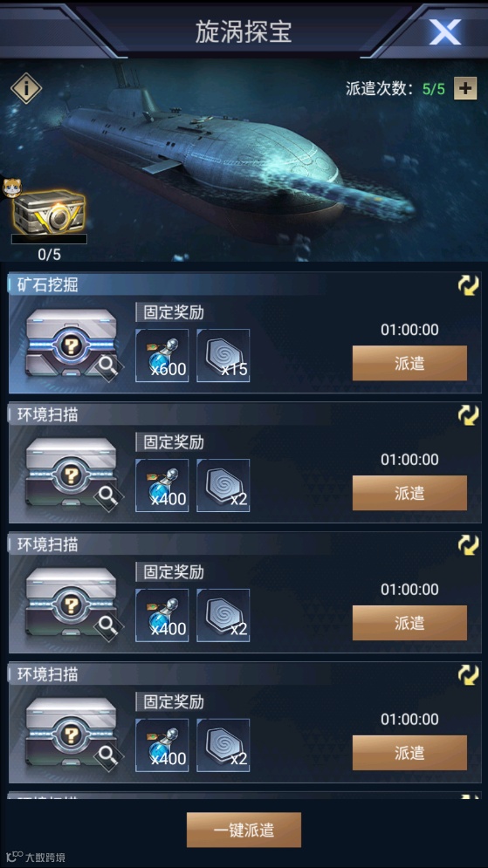The height and width of the screenshot is (868, 488).
Task: Dispatch the third 环境扫描 mission
Action: (409, 753)
